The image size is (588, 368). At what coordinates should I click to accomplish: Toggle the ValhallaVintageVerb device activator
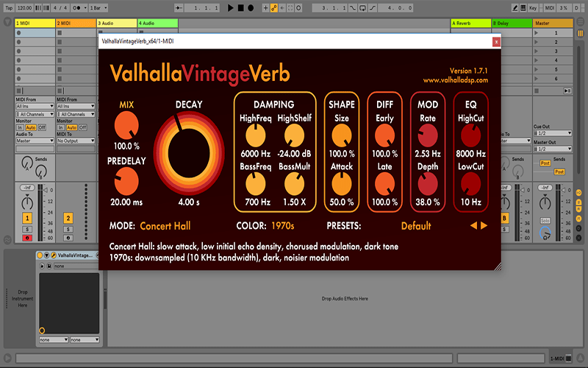[40, 255]
